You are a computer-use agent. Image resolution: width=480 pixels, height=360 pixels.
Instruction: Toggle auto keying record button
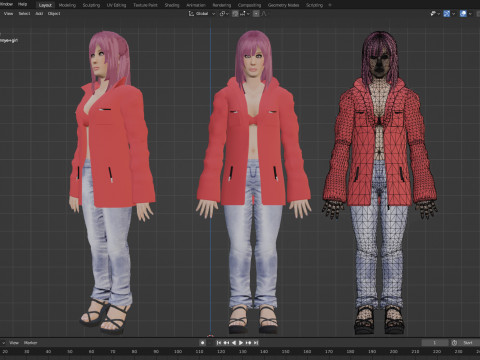click(202, 343)
